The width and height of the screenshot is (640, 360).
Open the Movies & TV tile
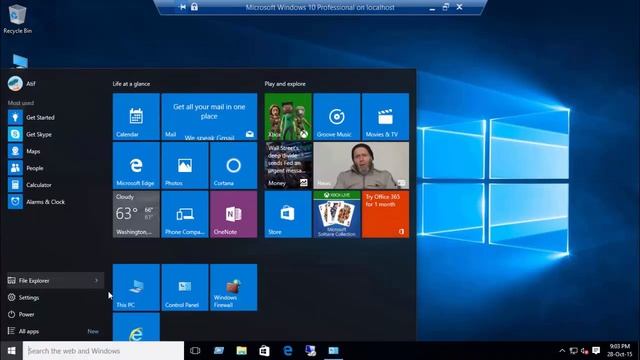(385, 117)
